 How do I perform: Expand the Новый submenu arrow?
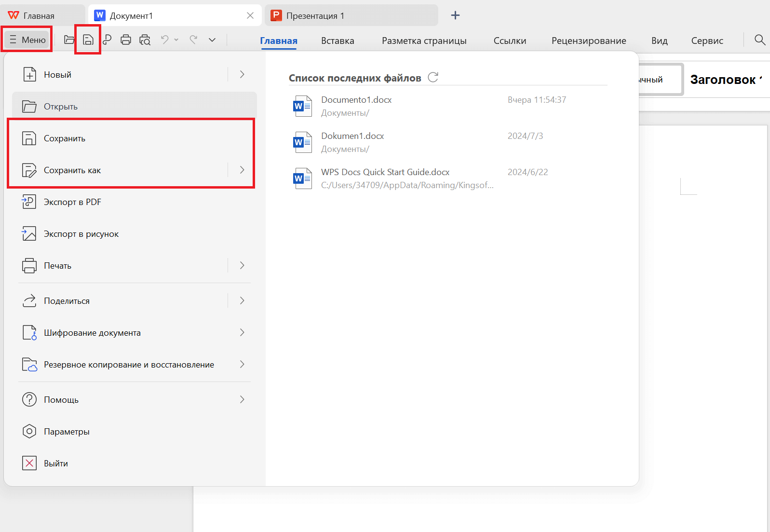pyautogui.click(x=242, y=74)
